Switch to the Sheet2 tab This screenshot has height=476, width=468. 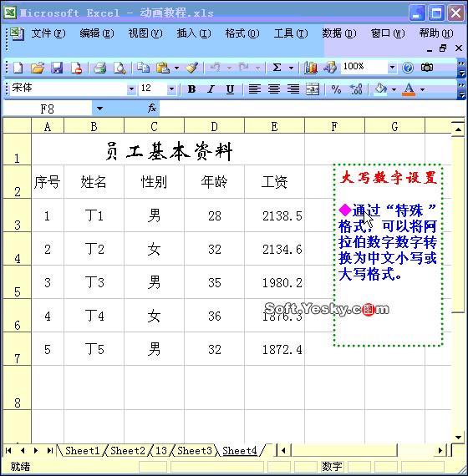[x=128, y=450]
